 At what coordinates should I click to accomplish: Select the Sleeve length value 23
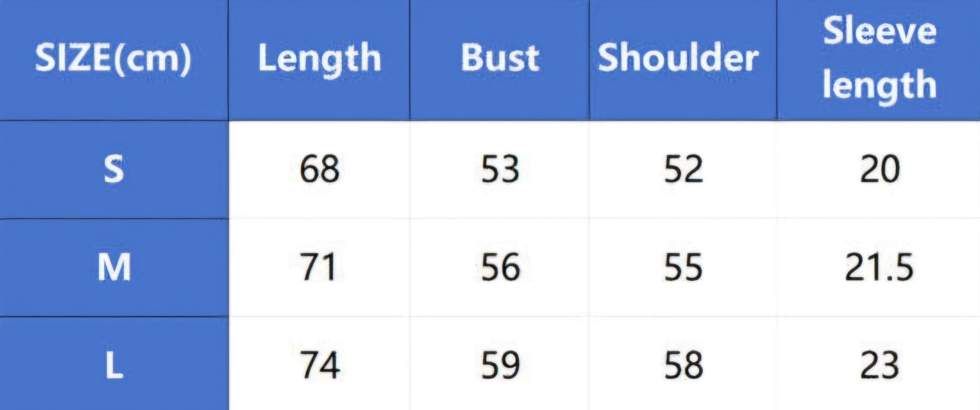coord(880,366)
